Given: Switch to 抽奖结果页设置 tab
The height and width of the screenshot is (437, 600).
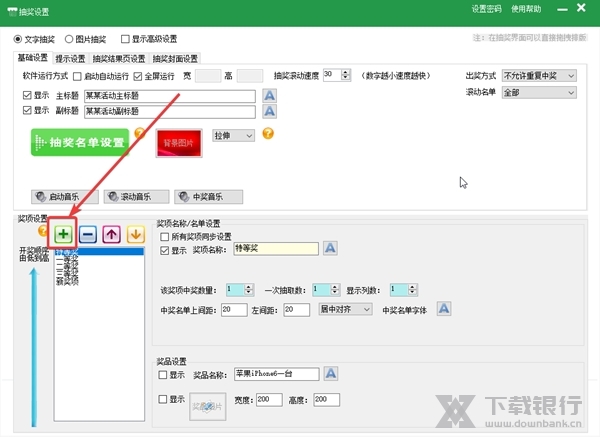Looking at the screenshot, I should coord(119,59).
